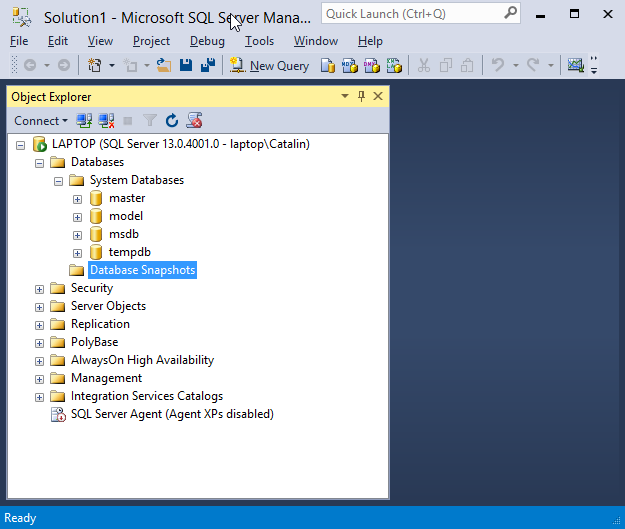Open toolbar overflow options at toolbar end
625x529 pixels.
[x=594, y=65]
